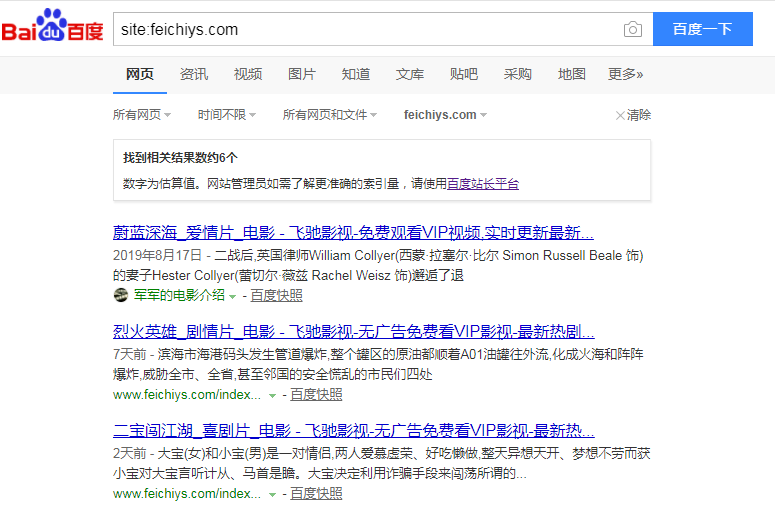Click the text 找到相关结果数约6个
The height and width of the screenshot is (518, 775).
[180, 158]
